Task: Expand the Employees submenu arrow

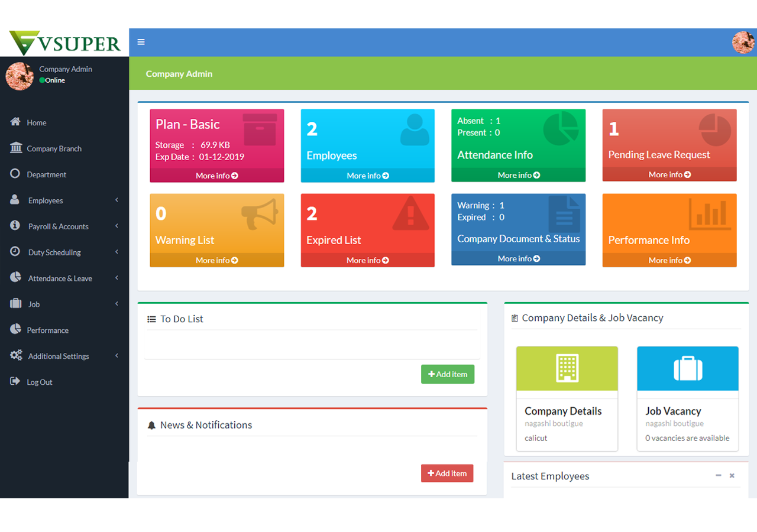Action: 117,200
